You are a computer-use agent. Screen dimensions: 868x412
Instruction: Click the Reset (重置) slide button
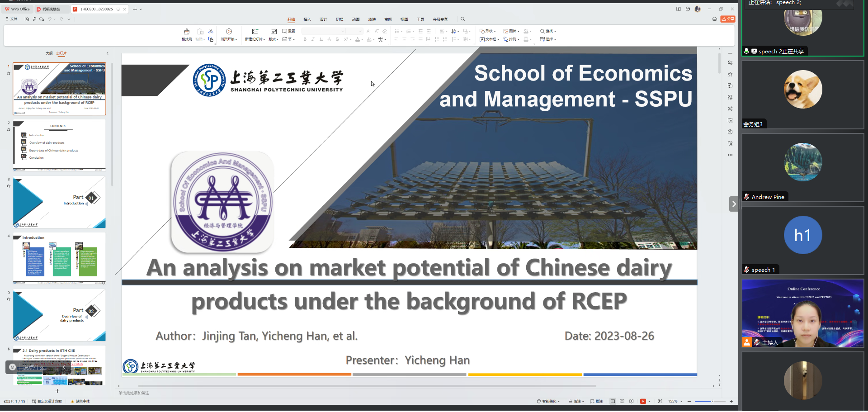point(288,31)
